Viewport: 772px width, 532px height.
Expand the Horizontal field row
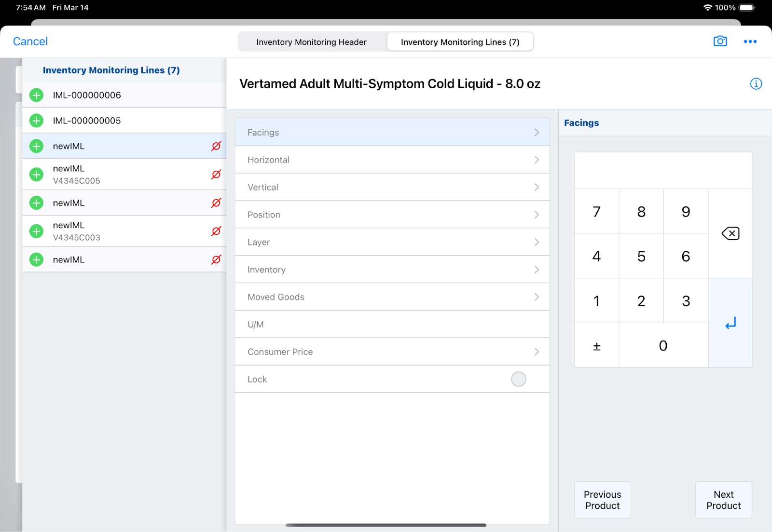point(392,160)
